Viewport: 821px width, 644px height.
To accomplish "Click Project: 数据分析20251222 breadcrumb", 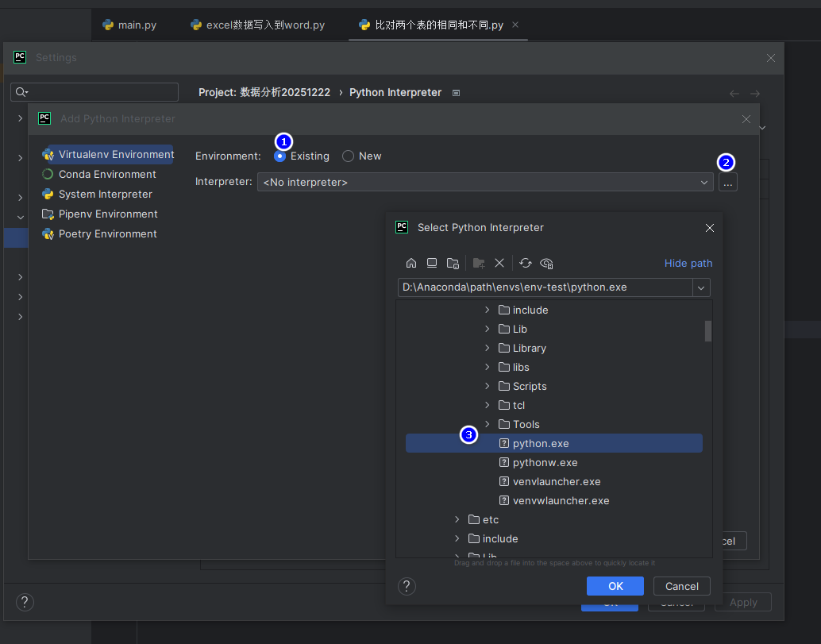I will point(264,93).
